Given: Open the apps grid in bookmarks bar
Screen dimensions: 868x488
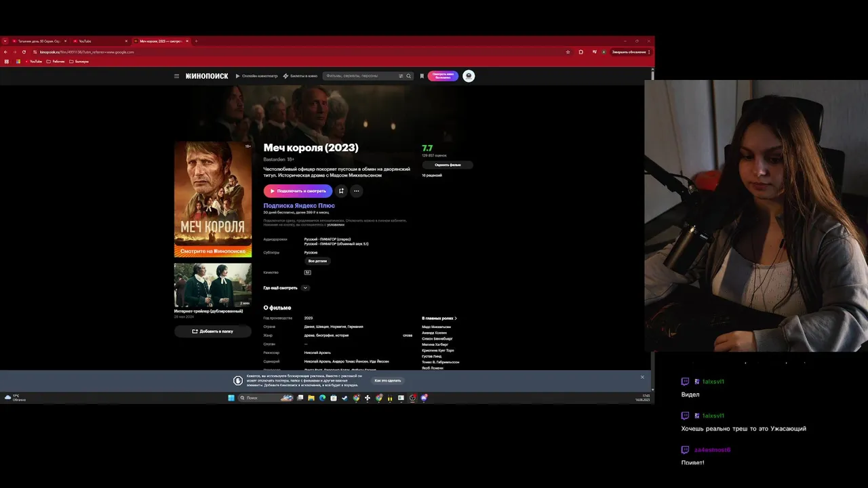Looking at the screenshot, I should [7, 62].
